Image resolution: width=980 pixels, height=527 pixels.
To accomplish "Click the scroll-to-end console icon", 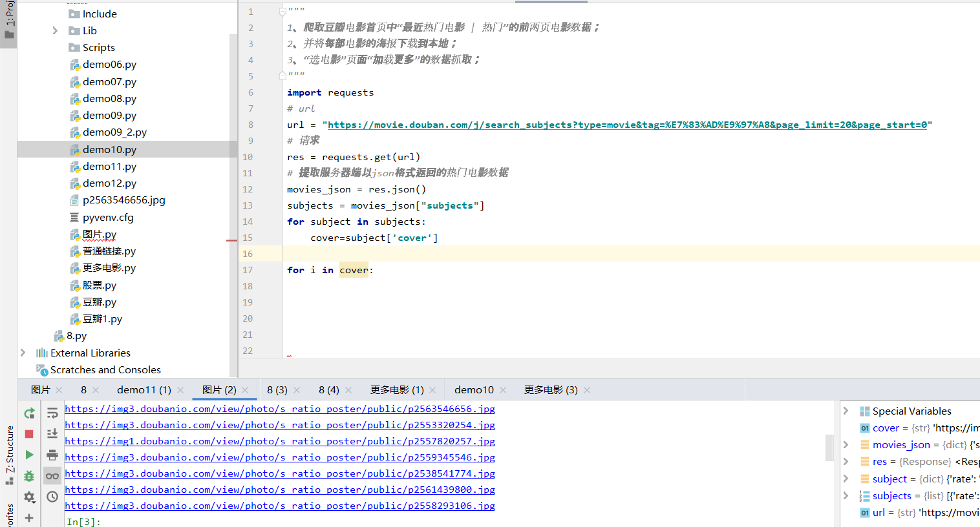I will pos(52,434).
